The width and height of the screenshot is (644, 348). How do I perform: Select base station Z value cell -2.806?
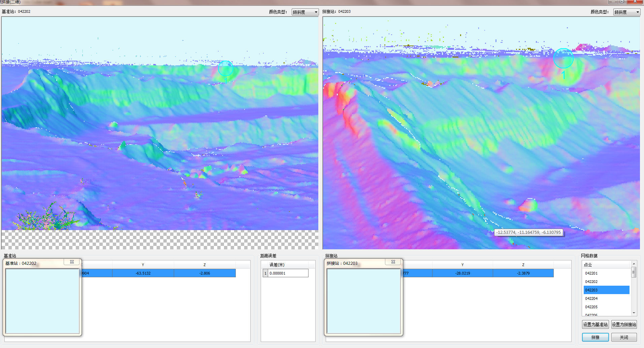(204, 273)
